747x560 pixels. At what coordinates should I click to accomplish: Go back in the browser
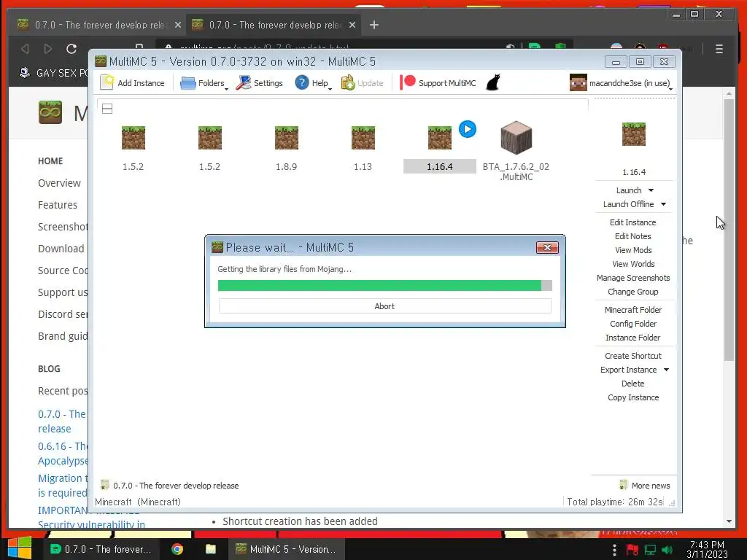[x=25, y=49]
